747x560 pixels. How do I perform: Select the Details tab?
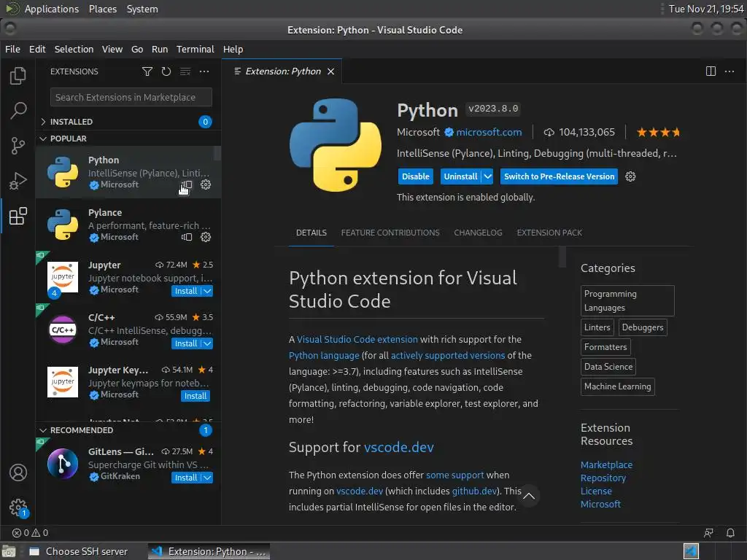(311, 233)
